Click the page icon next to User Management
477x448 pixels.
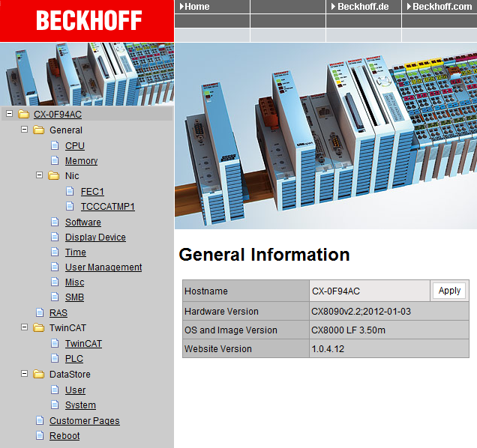coord(55,267)
